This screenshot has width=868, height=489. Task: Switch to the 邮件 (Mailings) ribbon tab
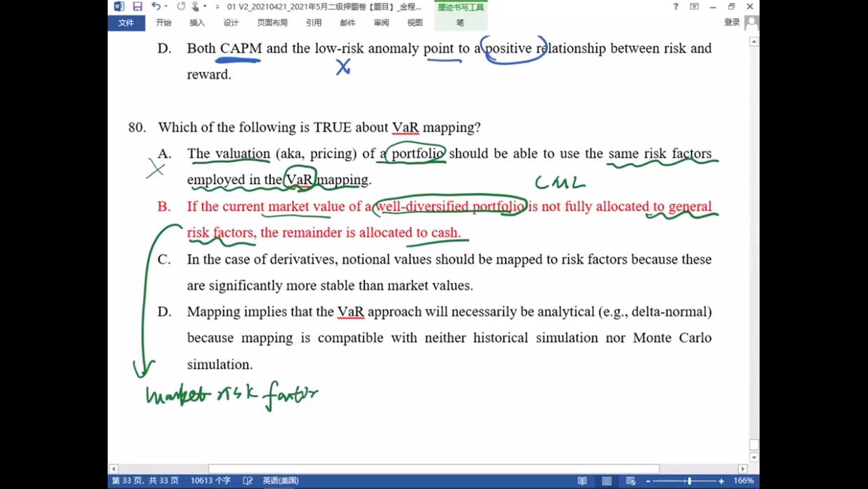(347, 22)
